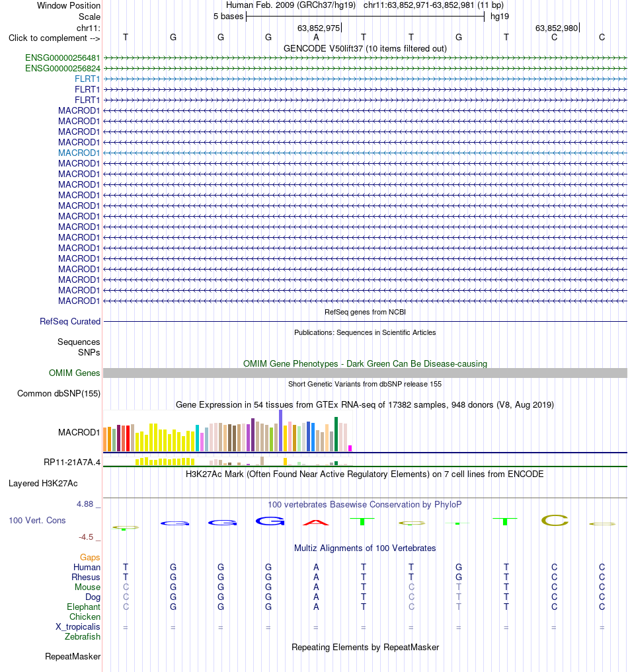Screen dimensions: 628x672
Task: Open 'Multiz Alignments of 100 Vertebrates' title
Action: [365, 548]
